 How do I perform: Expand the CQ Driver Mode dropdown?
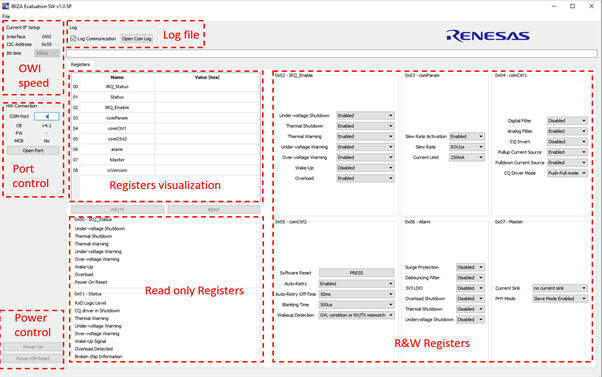567,173
